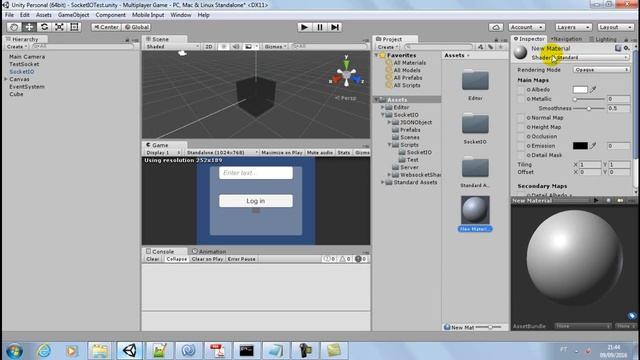This screenshot has width=640, height=360.
Task: Toggle Mute audio in Game view
Action: pos(320,152)
